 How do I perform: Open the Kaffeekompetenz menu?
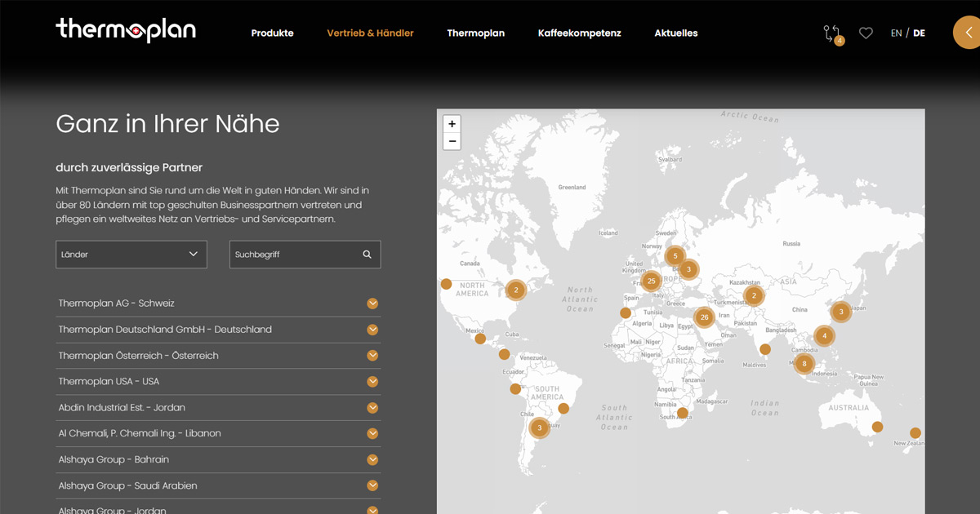point(580,33)
